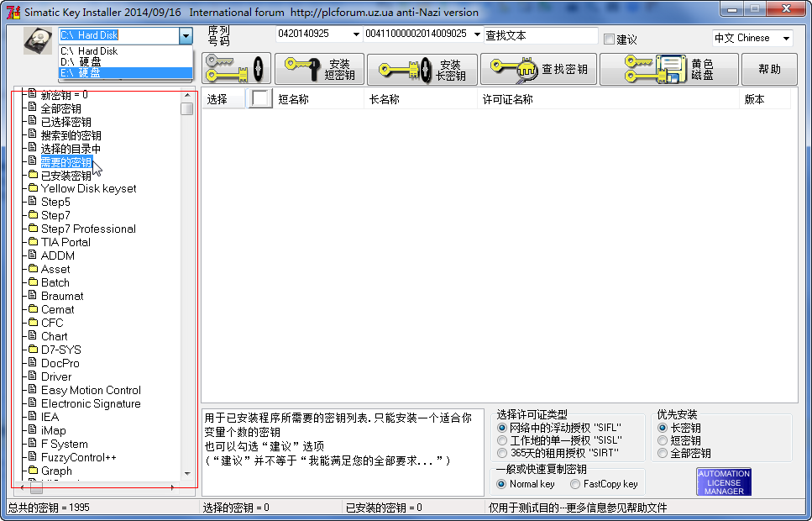
Task: Click the Batch folder icon
Action: (x=33, y=282)
